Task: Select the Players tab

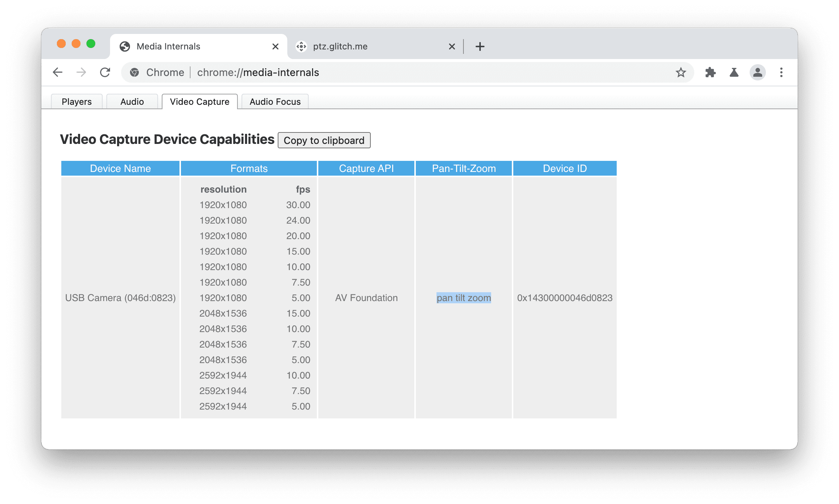Action: (x=75, y=101)
